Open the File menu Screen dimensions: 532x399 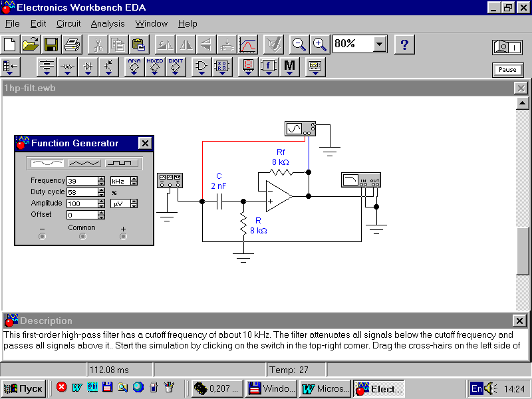point(13,24)
